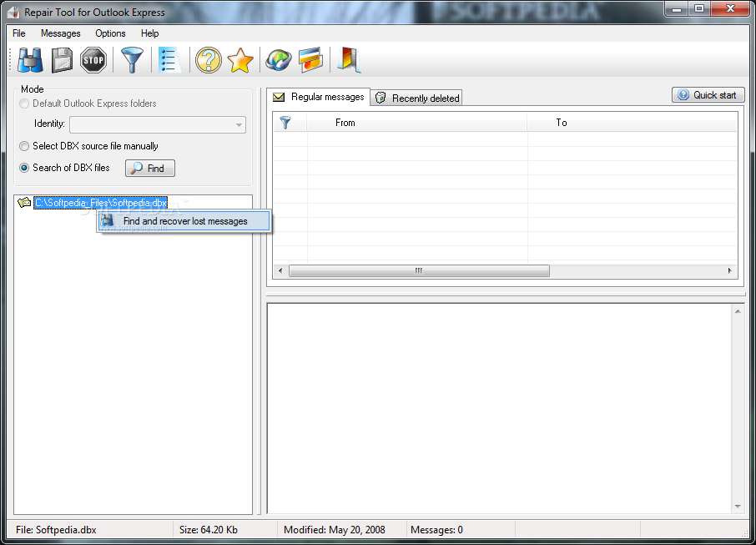Click the message list scroll right arrow

[x=730, y=271]
